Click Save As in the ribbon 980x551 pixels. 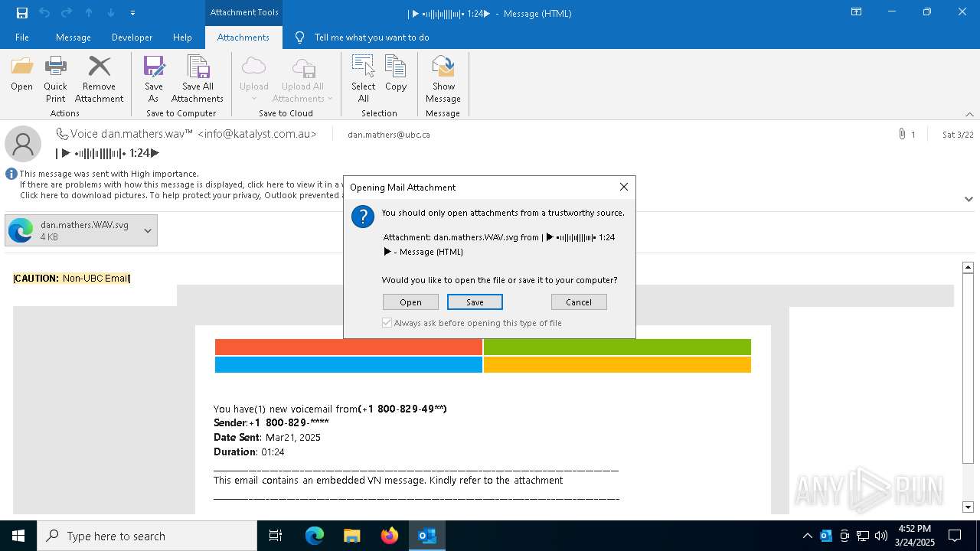coord(154,79)
